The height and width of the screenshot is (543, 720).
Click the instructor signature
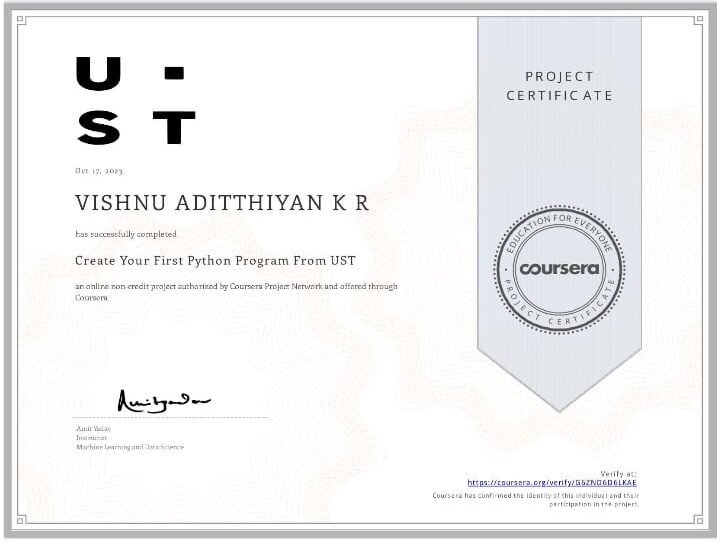(x=164, y=401)
